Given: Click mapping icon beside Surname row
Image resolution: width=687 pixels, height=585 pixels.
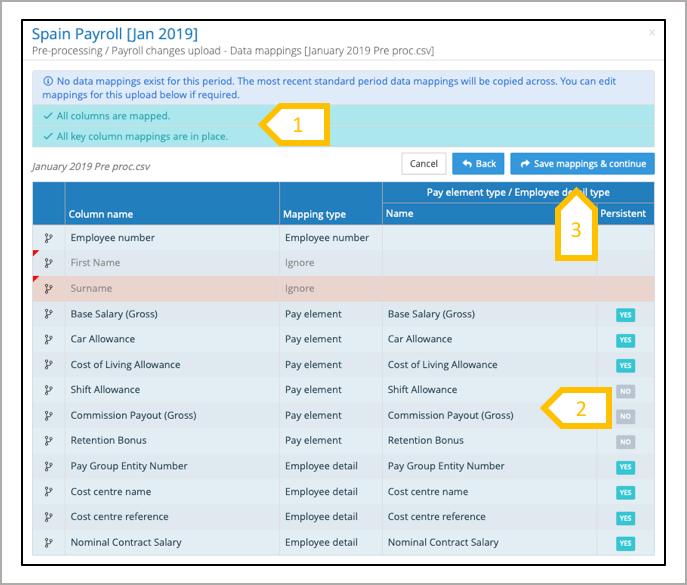Looking at the screenshot, I should (48, 289).
